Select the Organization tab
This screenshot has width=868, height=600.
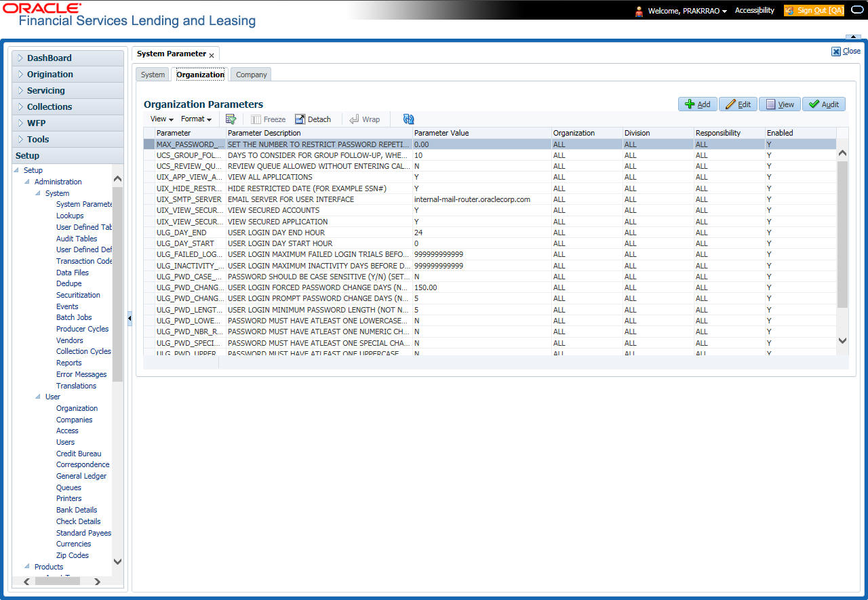coord(200,75)
